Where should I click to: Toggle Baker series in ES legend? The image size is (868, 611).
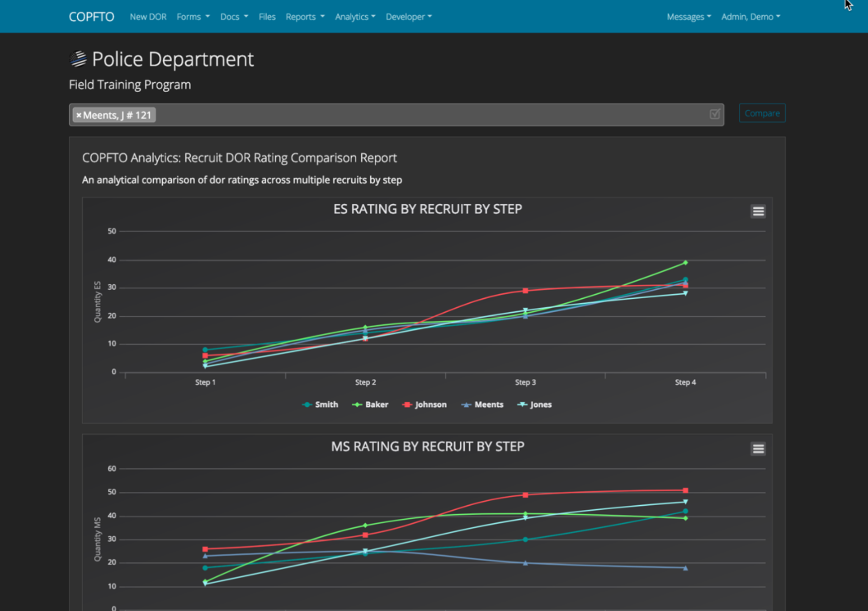tap(370, 404)
